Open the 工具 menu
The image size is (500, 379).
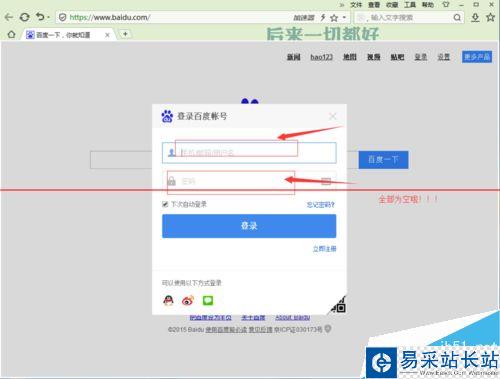(x=410, y=5)
